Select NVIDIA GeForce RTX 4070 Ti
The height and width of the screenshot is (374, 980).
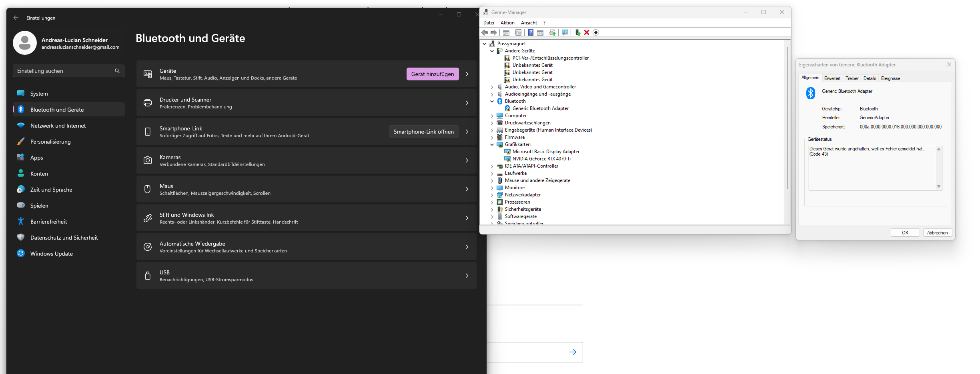coord(541,159)
